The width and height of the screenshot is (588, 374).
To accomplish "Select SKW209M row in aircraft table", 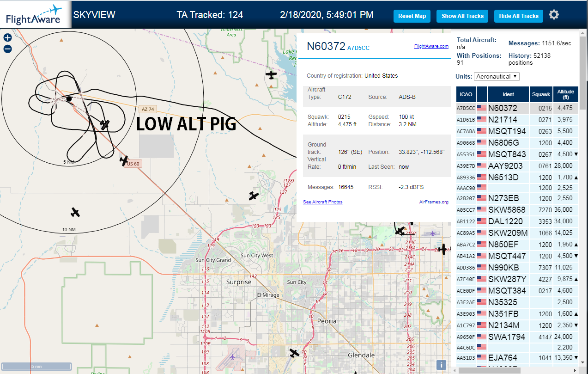I will coord(517,233).
